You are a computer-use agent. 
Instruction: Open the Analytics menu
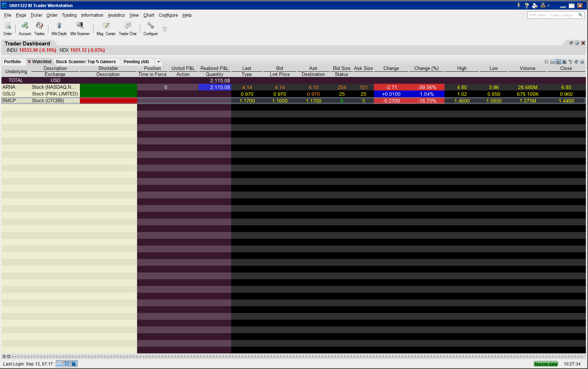coord(116,15)
